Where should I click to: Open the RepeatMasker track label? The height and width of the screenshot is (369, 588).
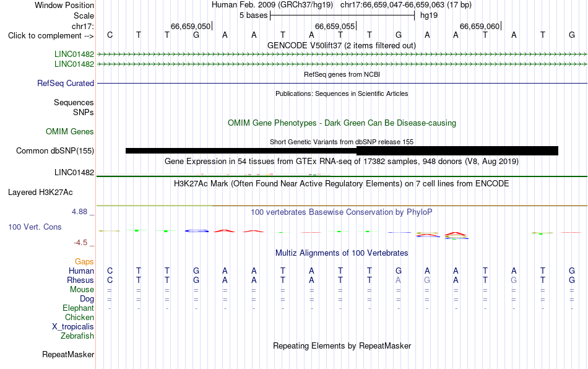(68, 354)
